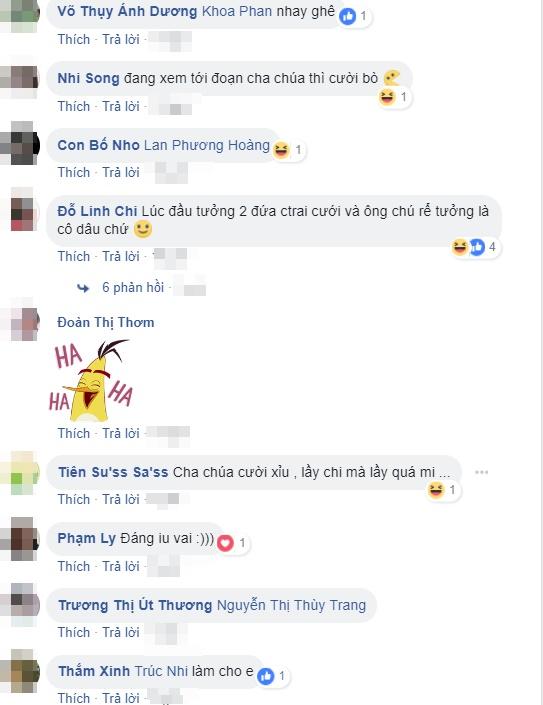Screen dimensions: 543x705
Task: Open the haha reaction on Nhi Song's comment
Action: pos(387,97)
